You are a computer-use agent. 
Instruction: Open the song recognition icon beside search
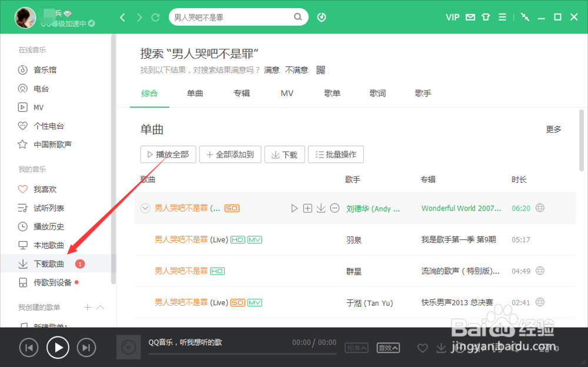click(322, 17)
